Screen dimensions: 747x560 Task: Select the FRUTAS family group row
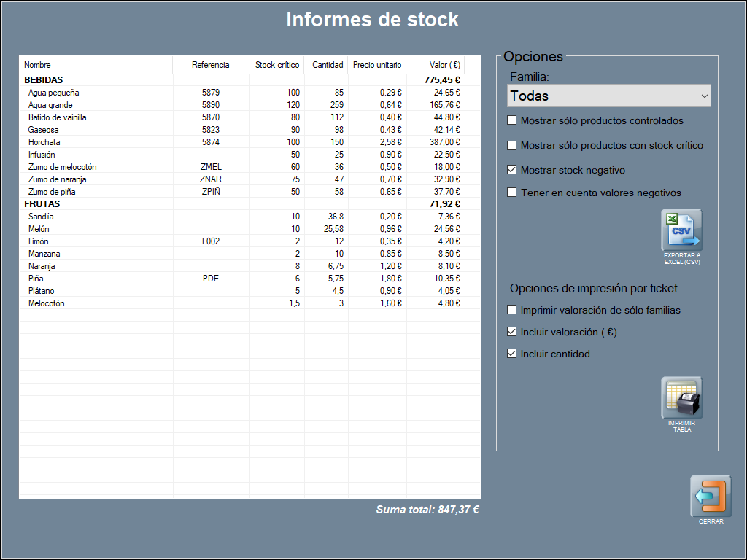pos(41,204)
